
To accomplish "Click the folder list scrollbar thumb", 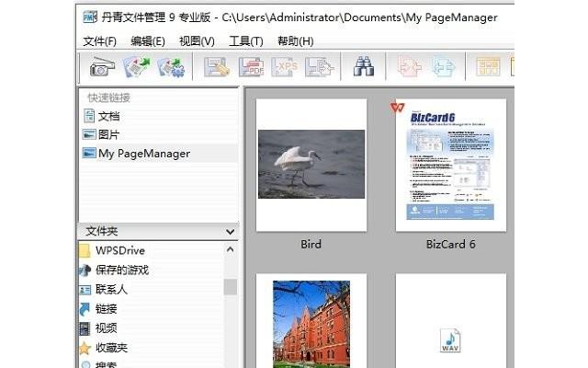I will (x=231, y=287).
